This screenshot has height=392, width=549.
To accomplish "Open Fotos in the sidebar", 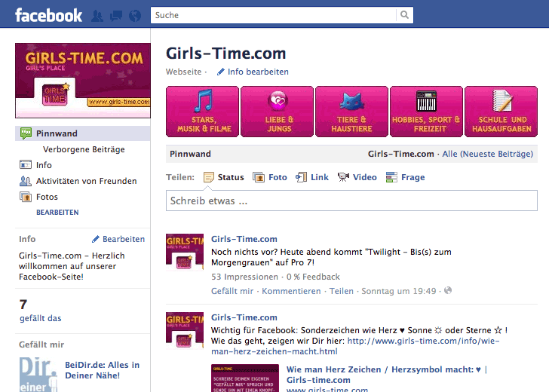I will coord(47,197).
